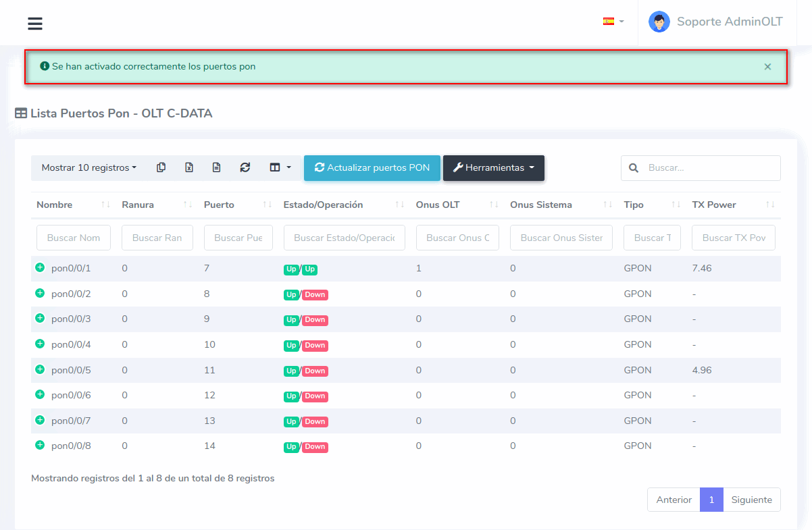Open the column visibility dropdown
The width and height of the screenshot is (812, 530).
280,167
